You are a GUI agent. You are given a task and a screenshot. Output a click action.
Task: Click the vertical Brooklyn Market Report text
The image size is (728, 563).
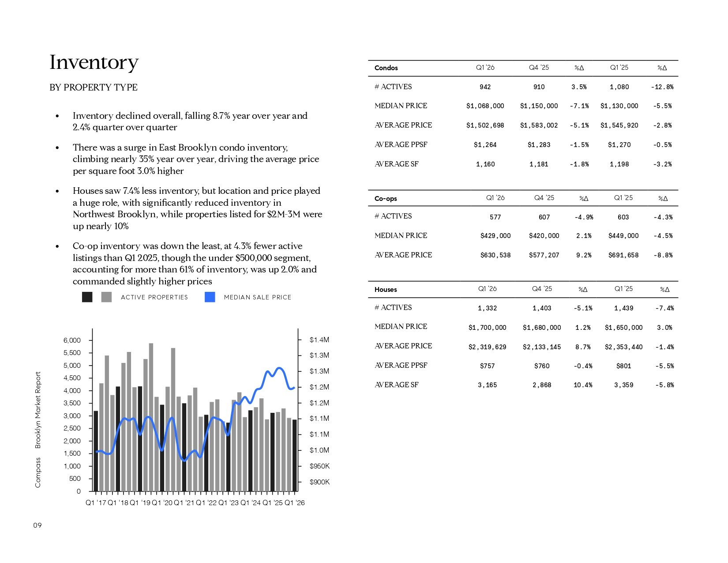pyautogui.click(x=38, y=410)
